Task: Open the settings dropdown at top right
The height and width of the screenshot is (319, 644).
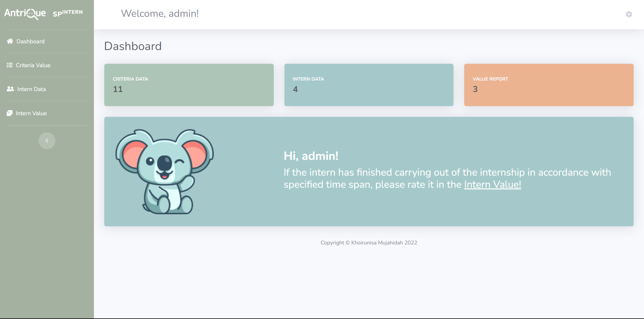Action: pyautogui.click(x=629, y=14)
